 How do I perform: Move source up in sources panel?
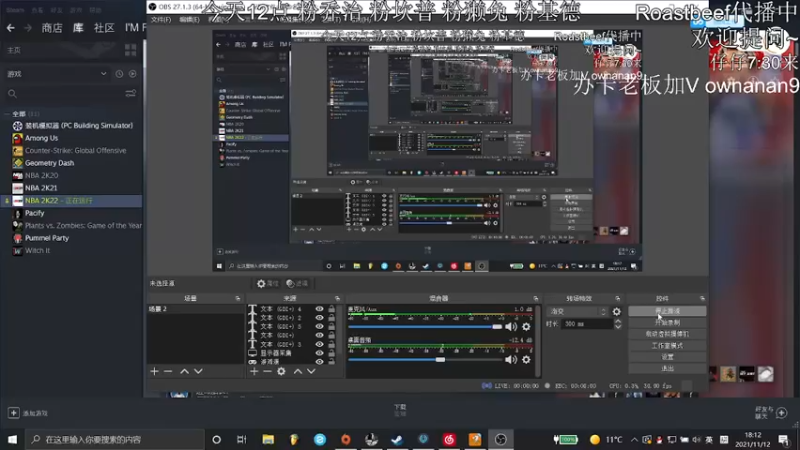pos(297,371)
